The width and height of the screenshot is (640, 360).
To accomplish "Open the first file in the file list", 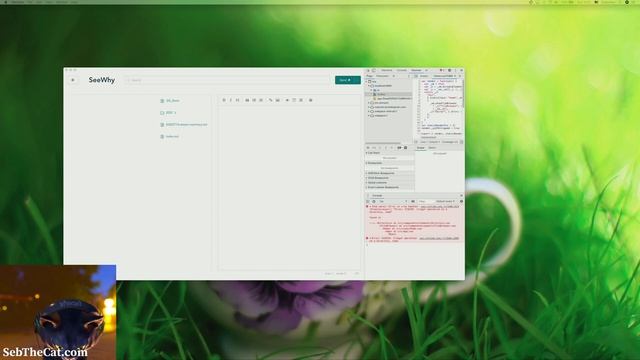I will click(170, 100).
